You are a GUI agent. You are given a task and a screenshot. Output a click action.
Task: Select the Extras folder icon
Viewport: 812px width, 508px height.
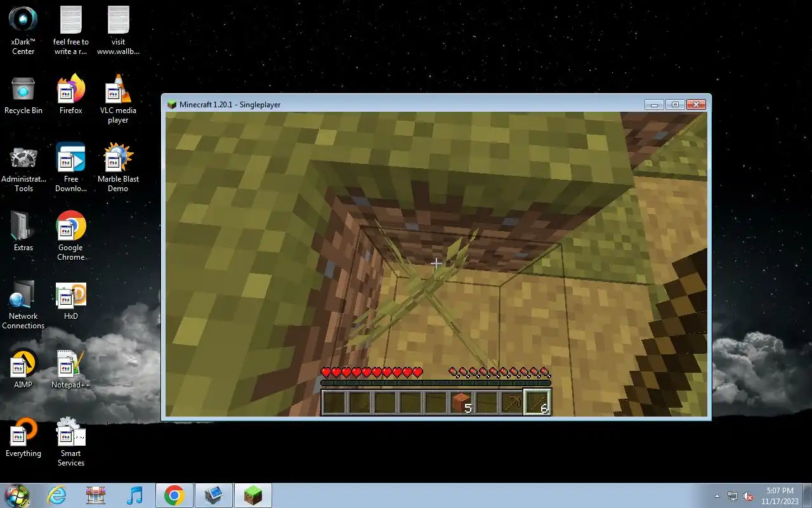click(23, 231)
